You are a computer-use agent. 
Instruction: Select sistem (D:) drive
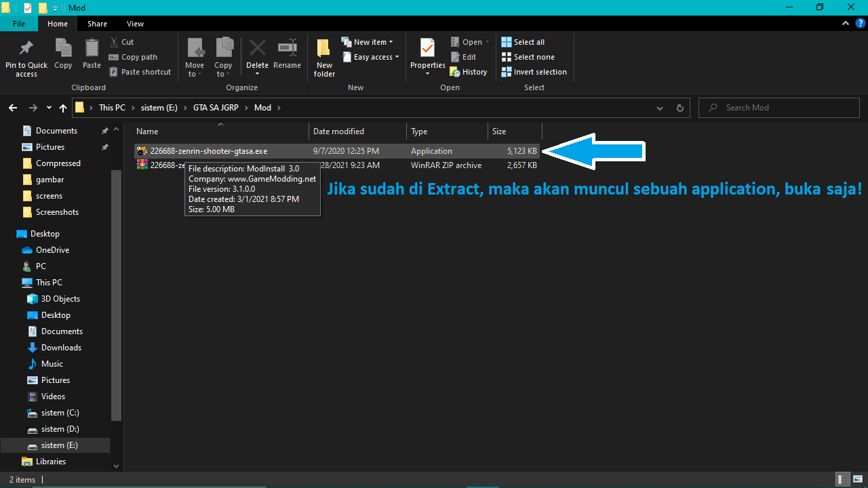60,429
